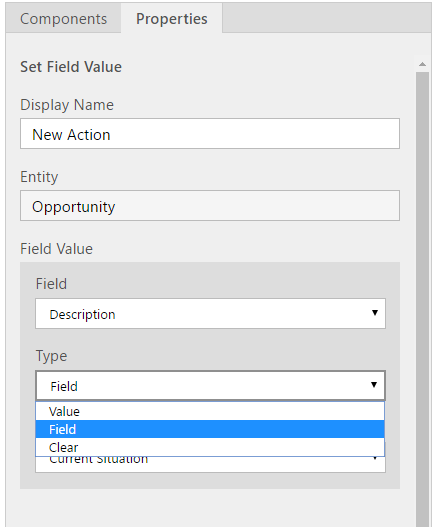Click the Entity label text
The height and width of the screenshot is (527, 435).
tap(39, 177)
